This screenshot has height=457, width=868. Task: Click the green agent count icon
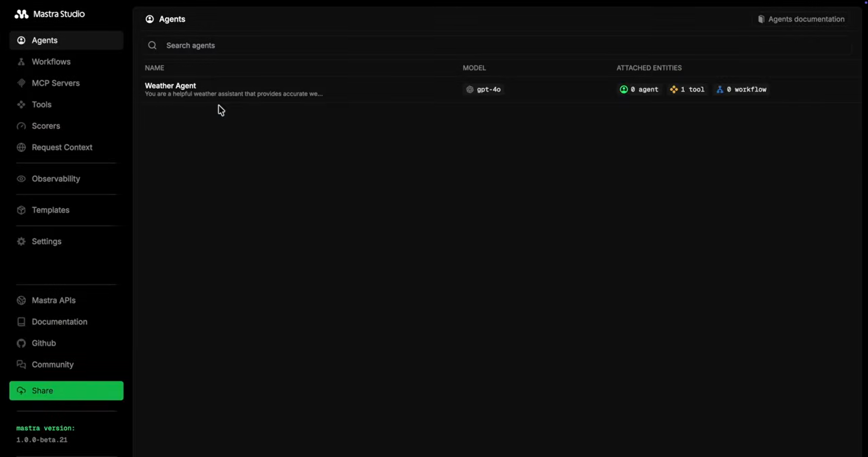624,89
